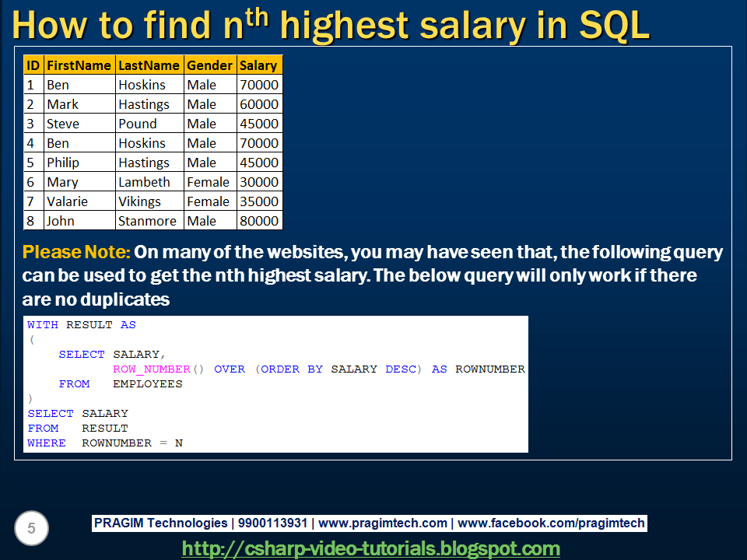The height and width of the screenshot is (560, 747).
Task: Click the salary value 80000 for John Stanmore
Action: [258, 220]
